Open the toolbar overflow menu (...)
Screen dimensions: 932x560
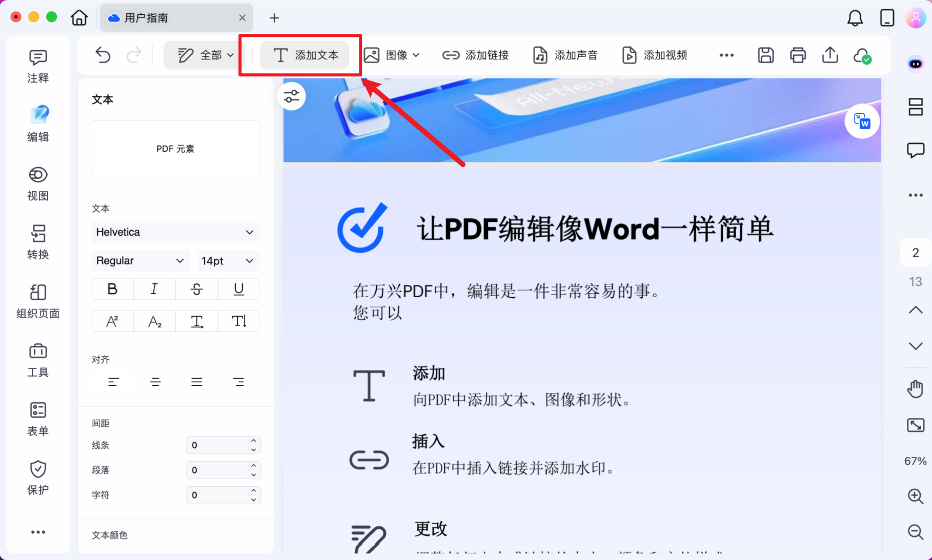726,55
